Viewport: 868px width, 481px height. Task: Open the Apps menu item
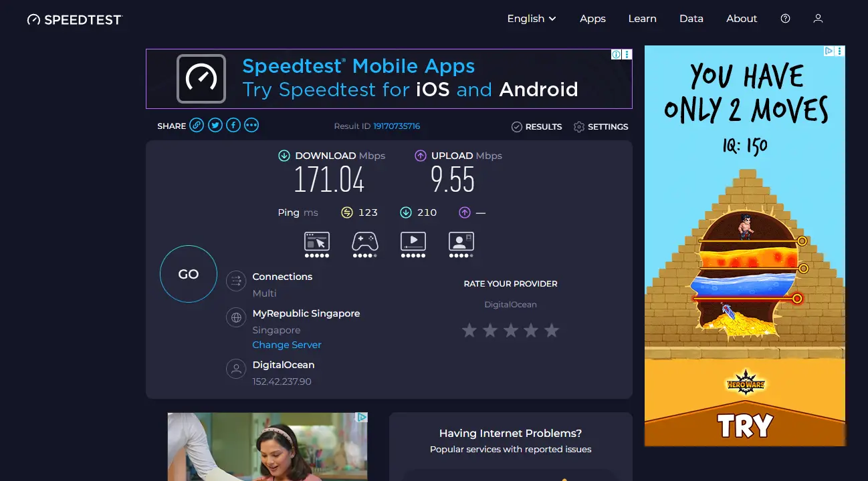pyautogui.click(x=592, y=19)
